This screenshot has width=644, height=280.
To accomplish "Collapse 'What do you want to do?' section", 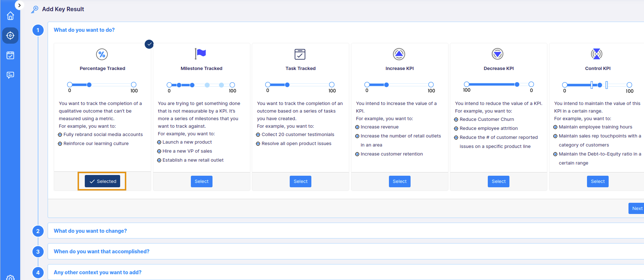I will 84,30.
